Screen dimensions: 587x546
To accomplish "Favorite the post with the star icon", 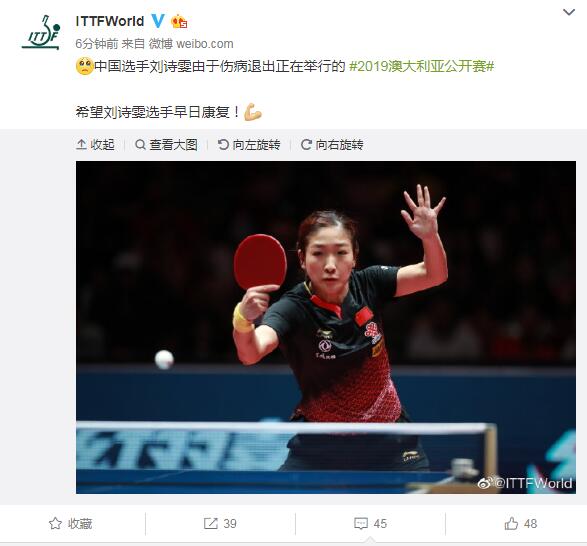I will coord(55,523).
